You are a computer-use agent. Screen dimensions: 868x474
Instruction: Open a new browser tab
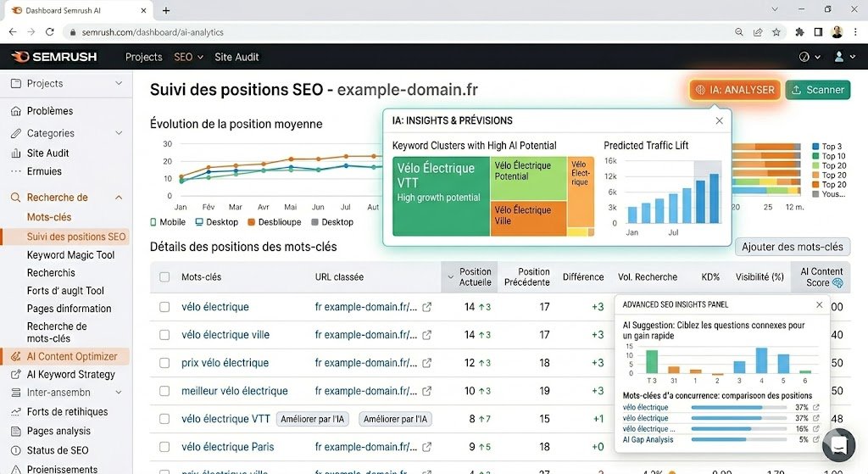pos(166,10)
